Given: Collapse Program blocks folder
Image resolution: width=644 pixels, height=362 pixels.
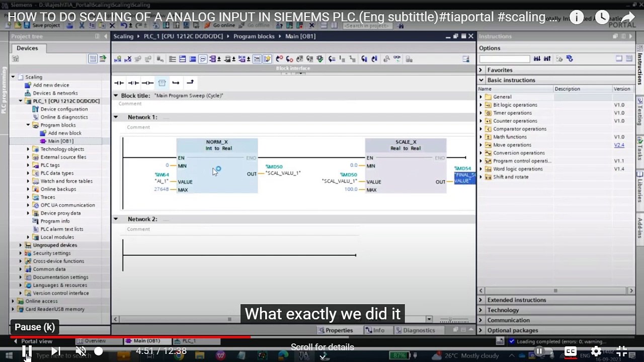Looking at the screenshot, I should click(28, 125).
